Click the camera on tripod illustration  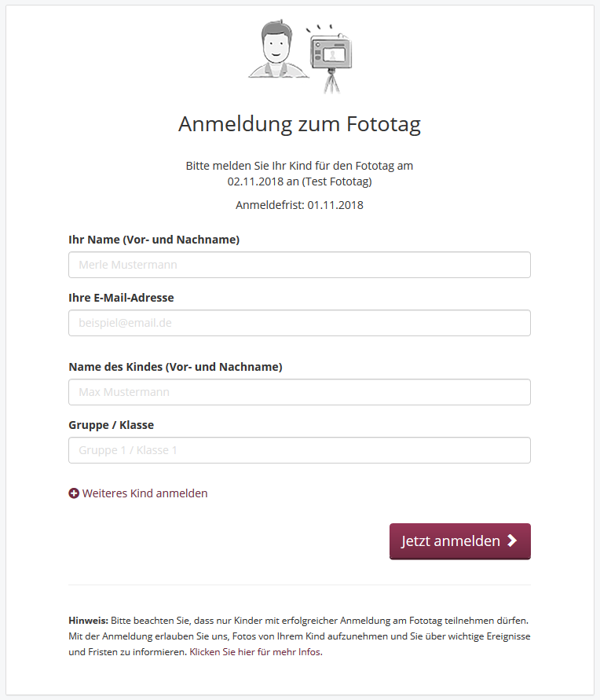click(x=330, y=58)
